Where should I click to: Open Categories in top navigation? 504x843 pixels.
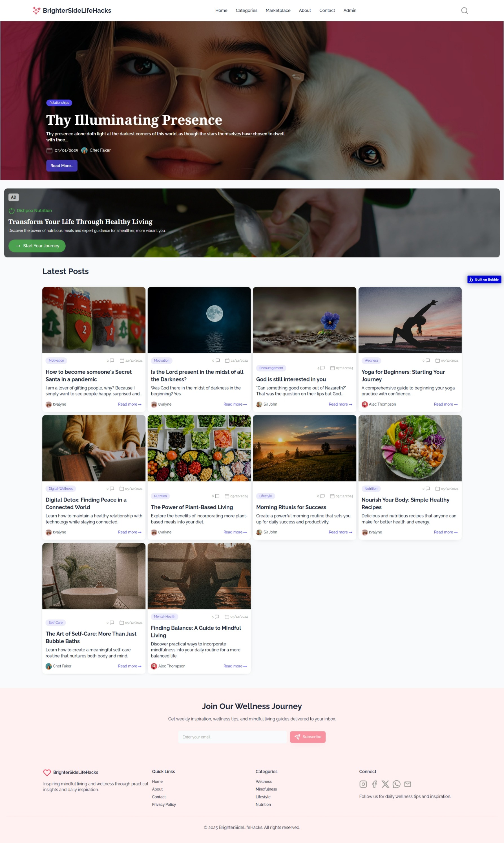click(x=246, y=10)
